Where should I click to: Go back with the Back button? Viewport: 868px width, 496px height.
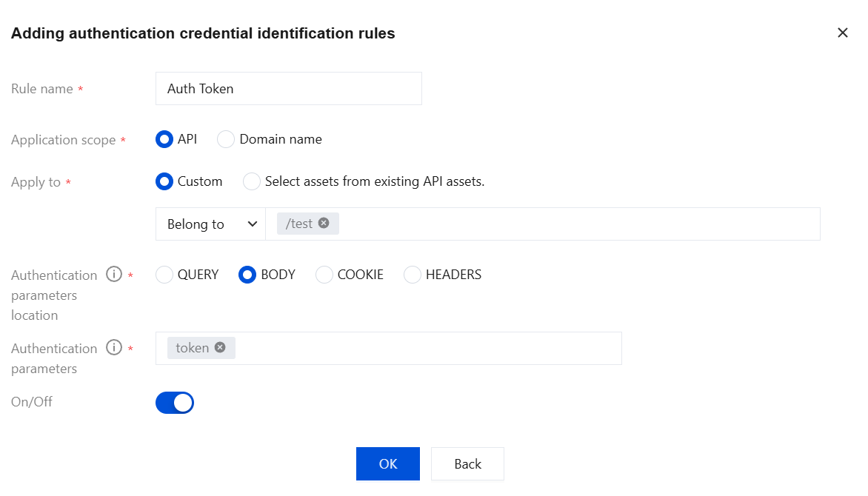pyautogui.click(x=468, y=464)
